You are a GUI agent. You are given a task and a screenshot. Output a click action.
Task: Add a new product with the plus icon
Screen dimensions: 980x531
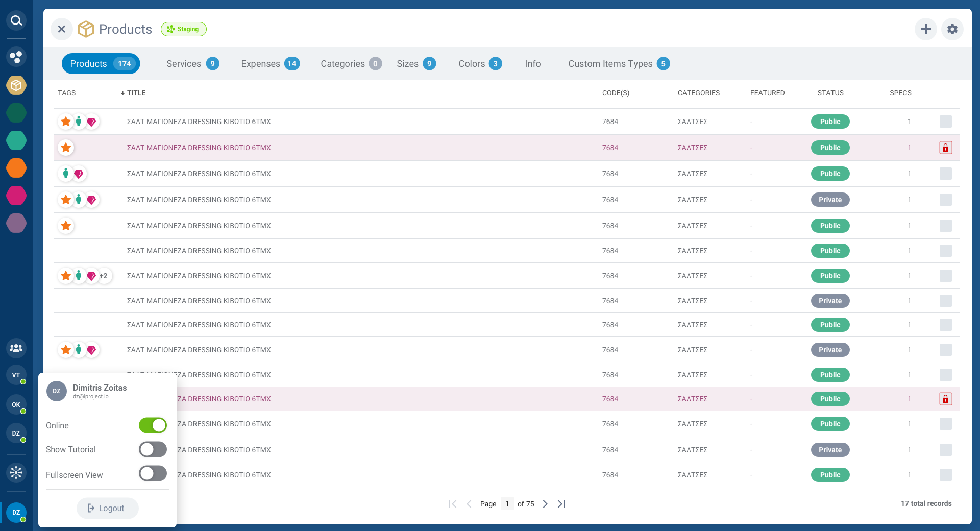tap(926, 29)
